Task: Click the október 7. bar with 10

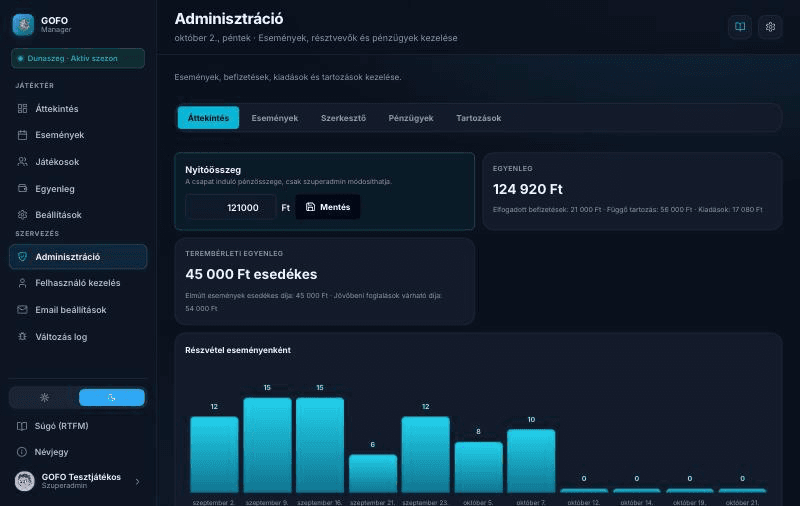Action: 531,461
